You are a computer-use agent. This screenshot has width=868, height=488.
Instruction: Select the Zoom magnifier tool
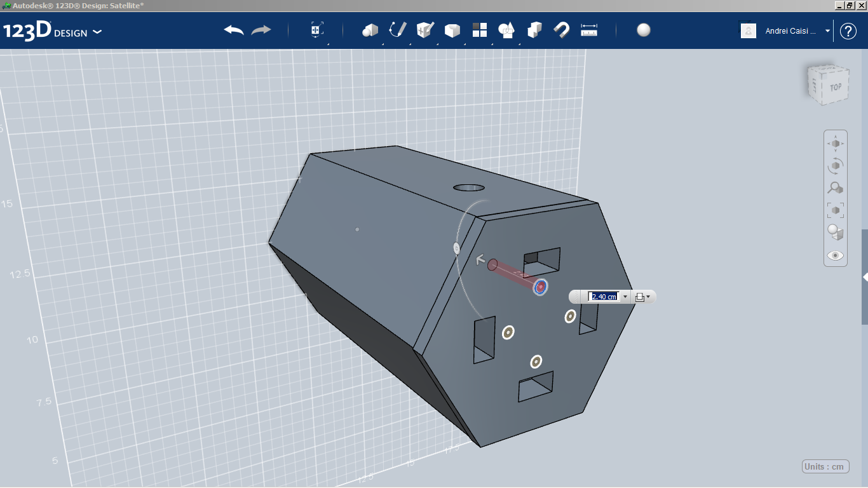836,188
